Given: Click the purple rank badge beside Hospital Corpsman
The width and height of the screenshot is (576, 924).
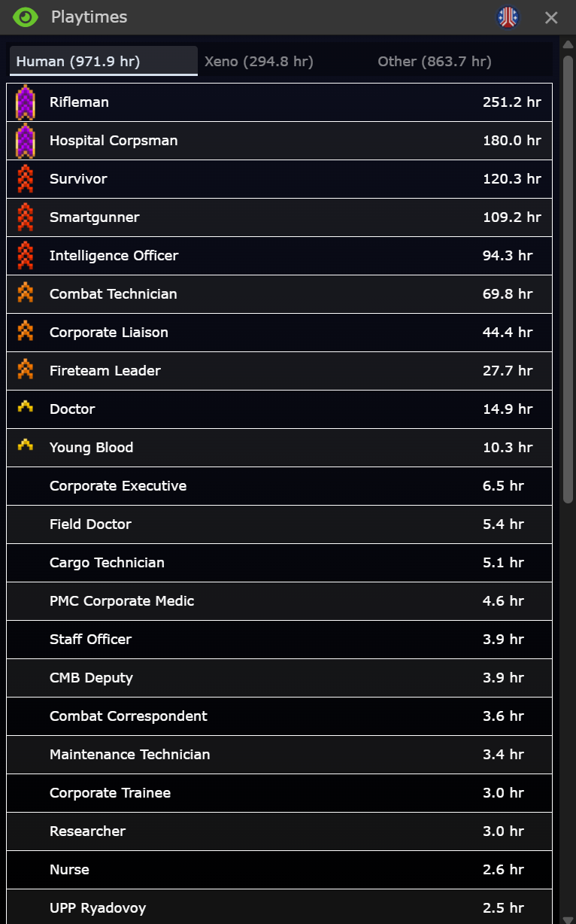Looking at the screenshot, I should click(x=26, y=141).
